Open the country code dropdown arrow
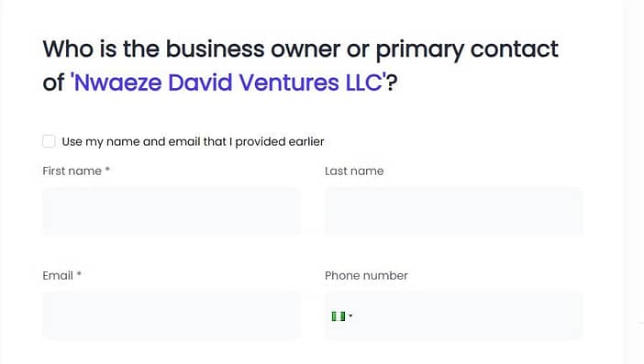644x364 pixels. tap(350, 315)
